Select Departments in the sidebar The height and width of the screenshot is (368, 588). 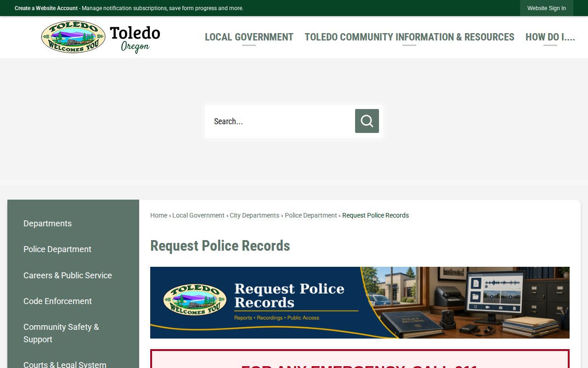coord(48,224)
